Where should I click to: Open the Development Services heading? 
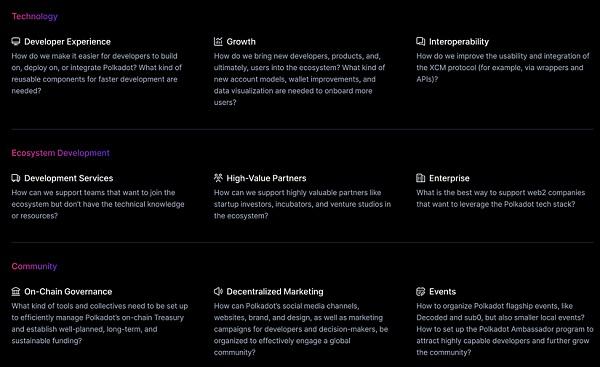pyautogui.click(x=69, y=178)
